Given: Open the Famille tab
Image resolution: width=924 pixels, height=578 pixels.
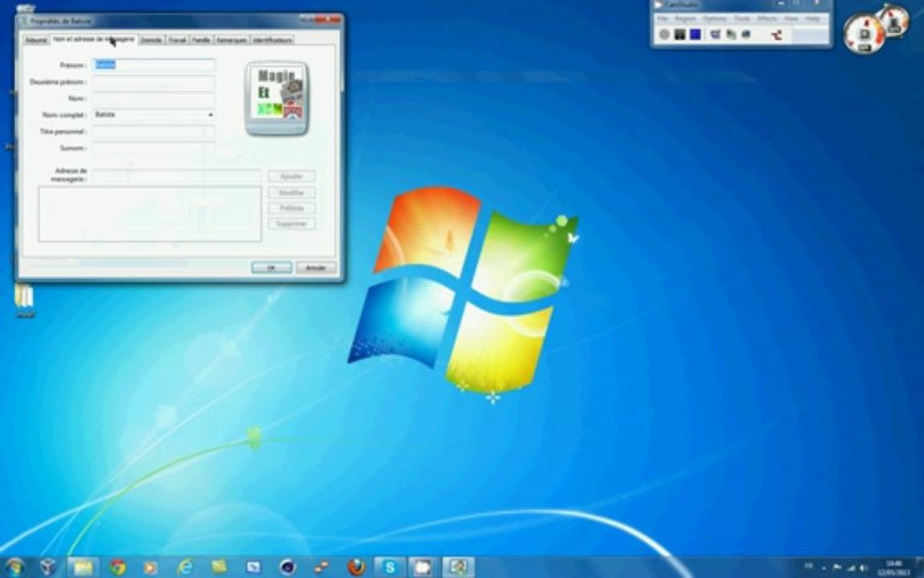Looking at the screenshot, I should [x=201, y=40].
